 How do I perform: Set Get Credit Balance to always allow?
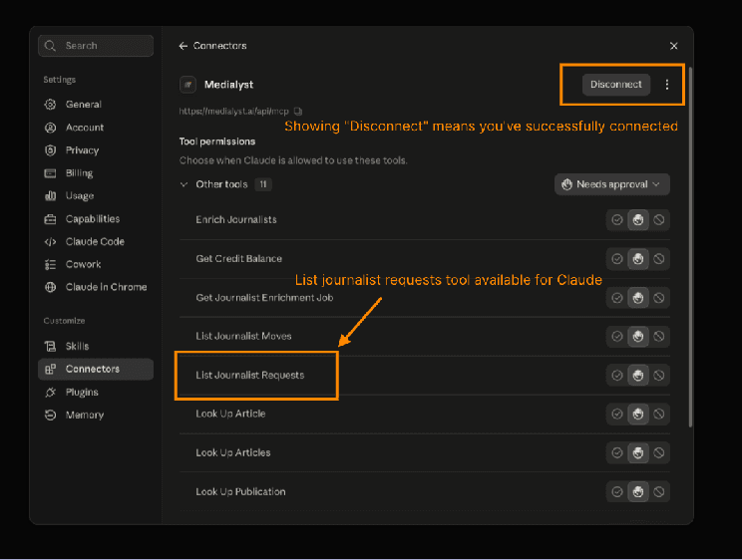[617, 259]
